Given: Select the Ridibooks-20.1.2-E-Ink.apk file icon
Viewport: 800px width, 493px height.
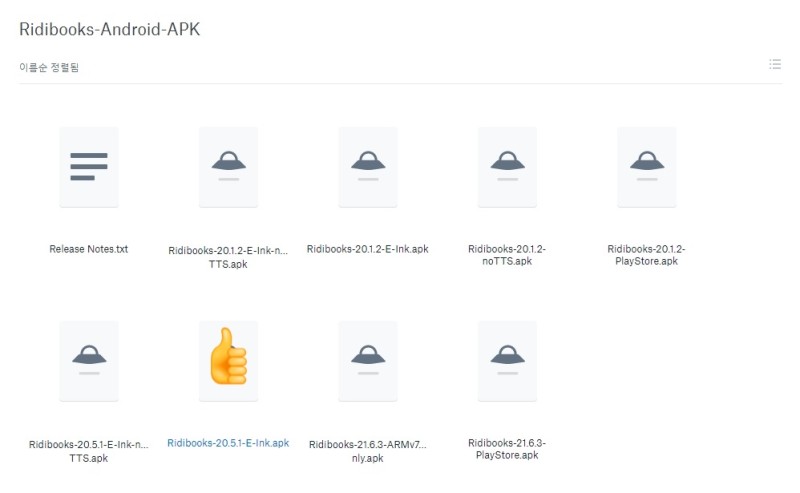Looking at the screenshot, I should click(x=368, y=167).
